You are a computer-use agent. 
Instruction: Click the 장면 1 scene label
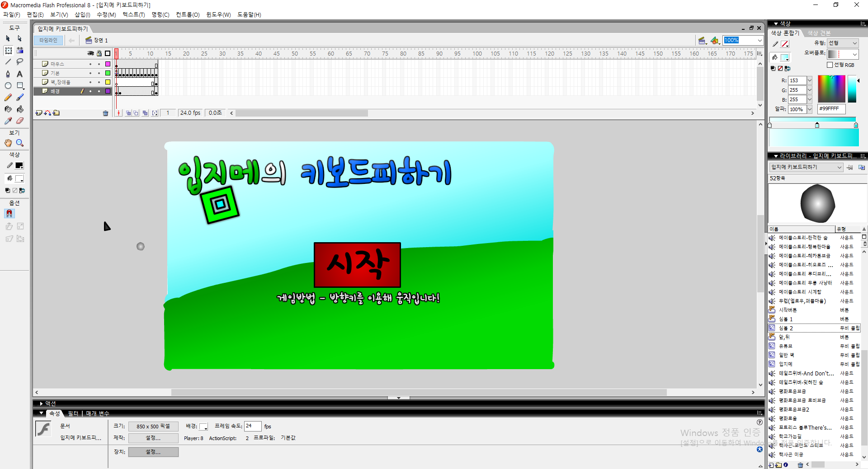coord(101,41)
